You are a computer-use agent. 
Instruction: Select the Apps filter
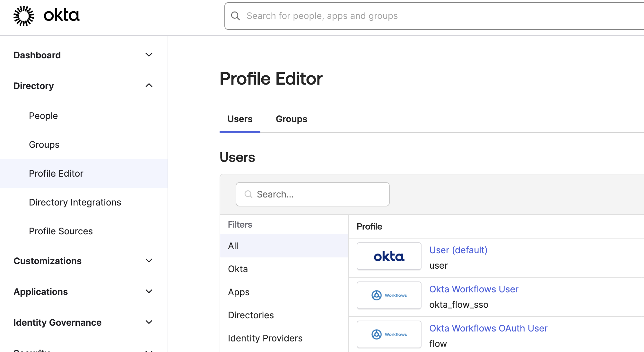click(284, 292)
